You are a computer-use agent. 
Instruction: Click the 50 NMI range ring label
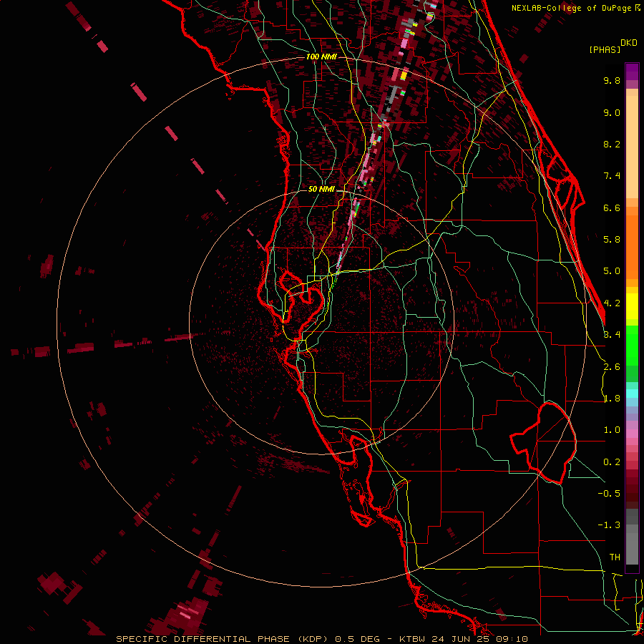(321, 189)
